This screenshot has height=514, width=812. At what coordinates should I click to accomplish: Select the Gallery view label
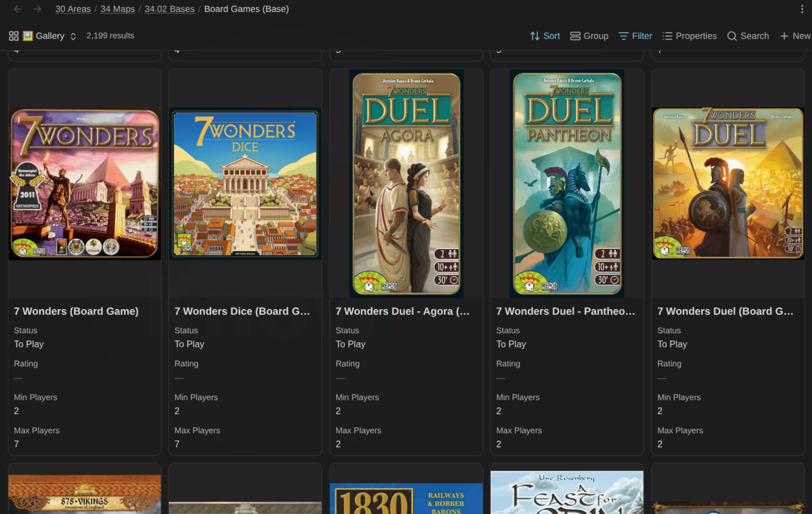tap(50, 36)
